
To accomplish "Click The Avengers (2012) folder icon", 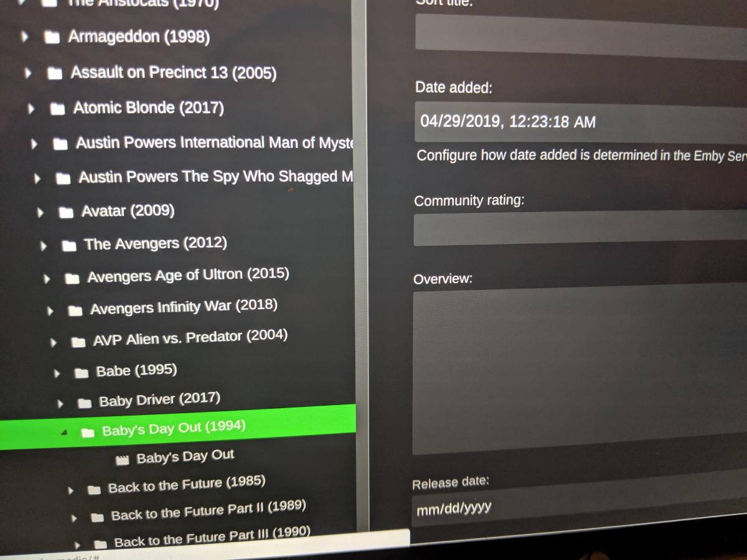I will [x=70, y=246].
